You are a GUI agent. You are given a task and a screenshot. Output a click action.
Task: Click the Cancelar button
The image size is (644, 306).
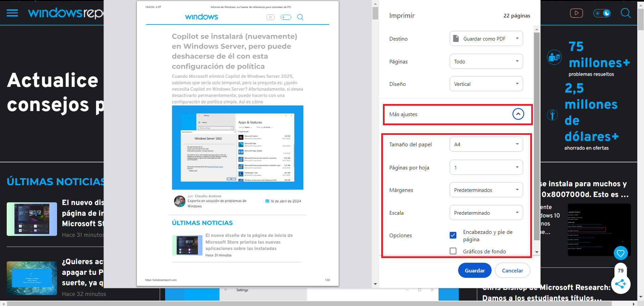coord(512,270)
